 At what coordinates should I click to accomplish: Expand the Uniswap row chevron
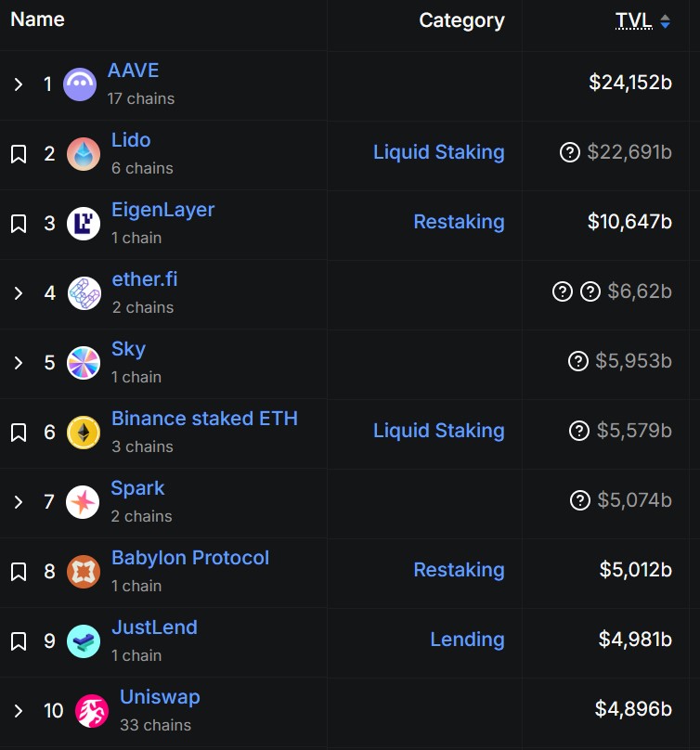click(18, 710)
